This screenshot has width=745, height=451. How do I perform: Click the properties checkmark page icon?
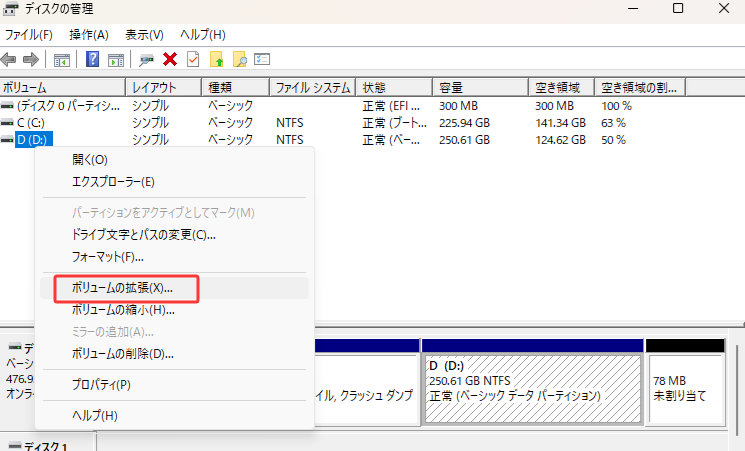[193, 60]
